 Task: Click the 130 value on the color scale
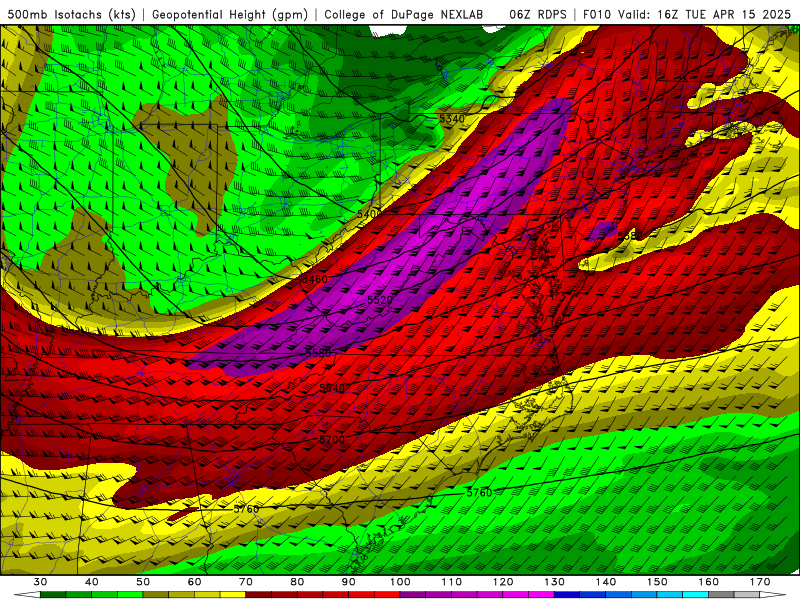[554, 582]
